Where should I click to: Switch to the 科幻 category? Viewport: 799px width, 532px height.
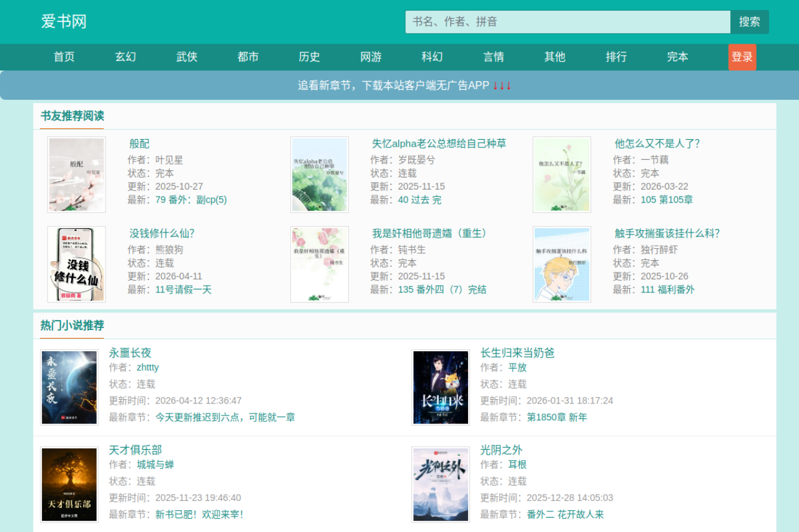coord(432,57)
